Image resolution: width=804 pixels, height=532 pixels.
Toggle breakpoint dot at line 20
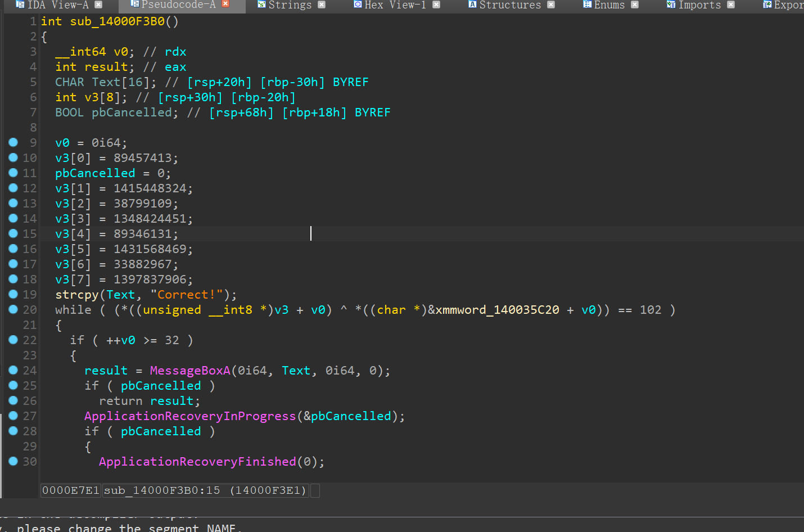click(x=13, y=309)
